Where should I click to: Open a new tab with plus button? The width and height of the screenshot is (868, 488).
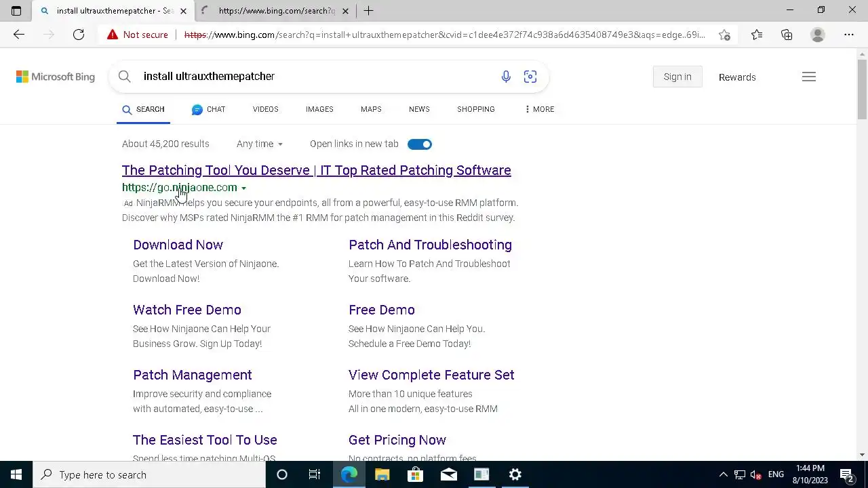point(368,11)
